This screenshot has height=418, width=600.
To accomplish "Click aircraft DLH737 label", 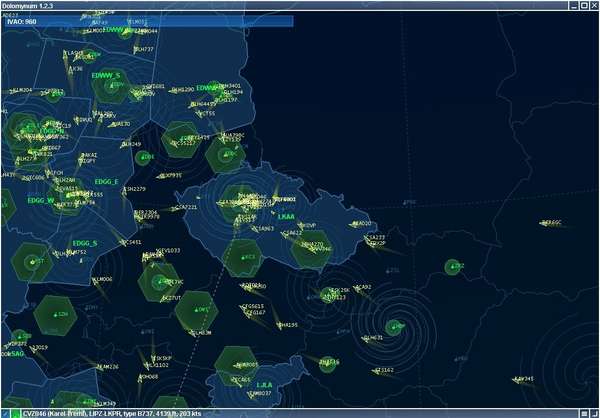I will [143, 49].
